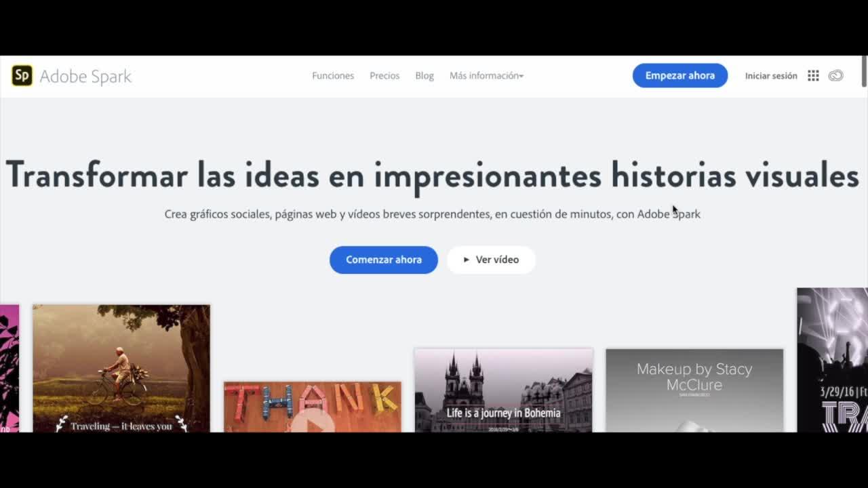The image size is (868, 488).
Task: Click the Empezar ahora button
Action: pyautogui.click(x=680, y=75)
